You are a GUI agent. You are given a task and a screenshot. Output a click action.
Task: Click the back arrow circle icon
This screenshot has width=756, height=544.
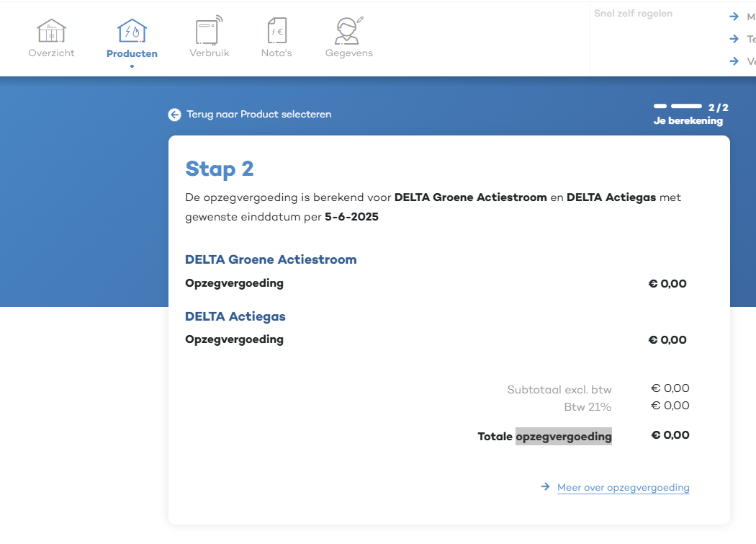[x=174, y=115]
